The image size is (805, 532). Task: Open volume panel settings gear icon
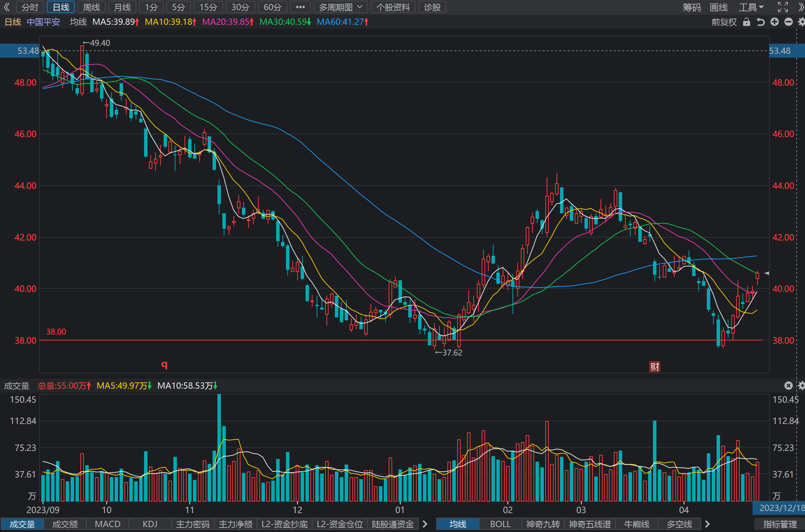(802, 386)
